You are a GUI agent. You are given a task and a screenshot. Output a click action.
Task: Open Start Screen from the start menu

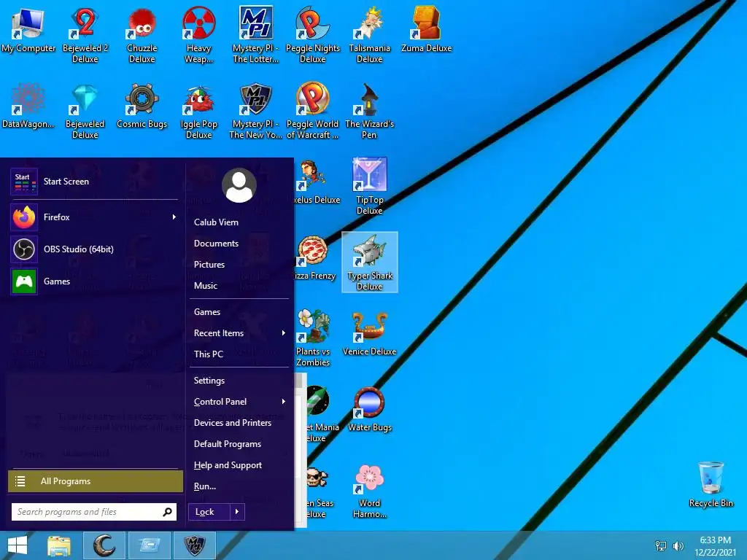pos(94,182)
